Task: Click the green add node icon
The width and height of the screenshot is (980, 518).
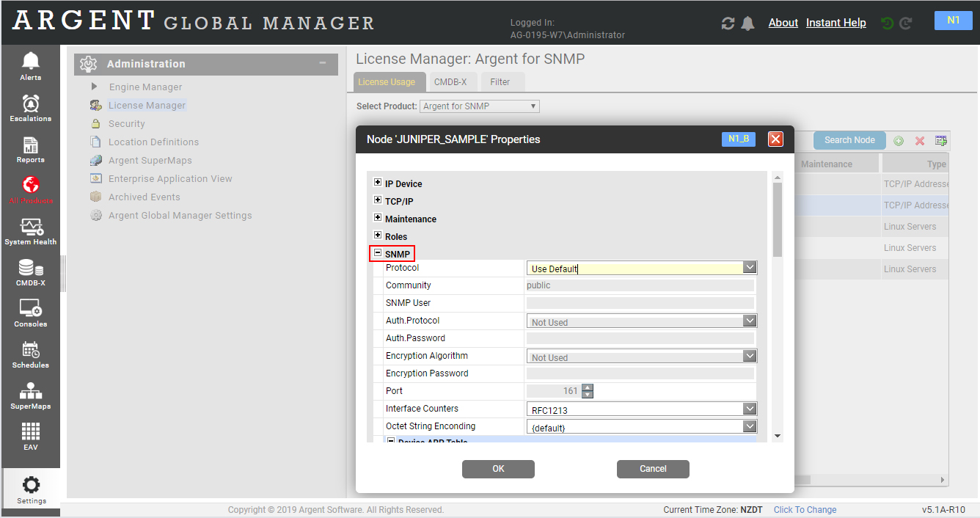Action: point(899,141)
